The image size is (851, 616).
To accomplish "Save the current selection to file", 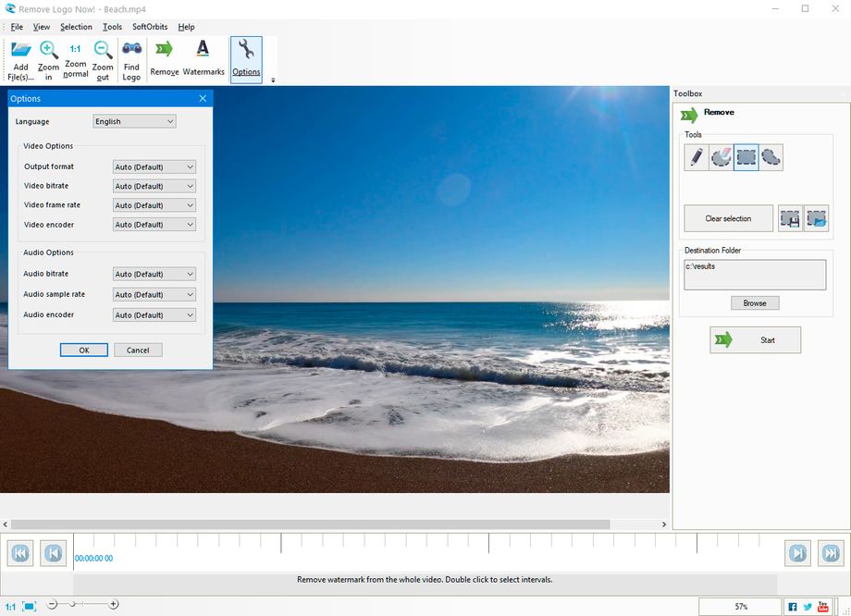I will [789, 218].
